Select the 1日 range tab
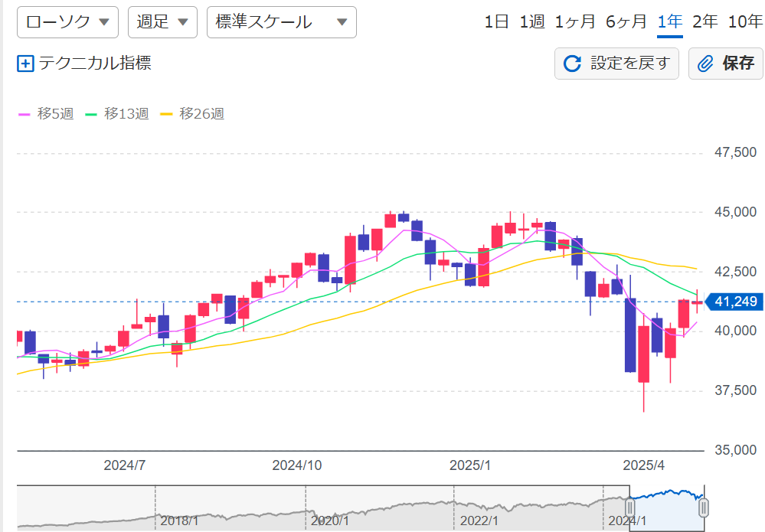This screenshot has width=765, height=532. click(497, 22)
